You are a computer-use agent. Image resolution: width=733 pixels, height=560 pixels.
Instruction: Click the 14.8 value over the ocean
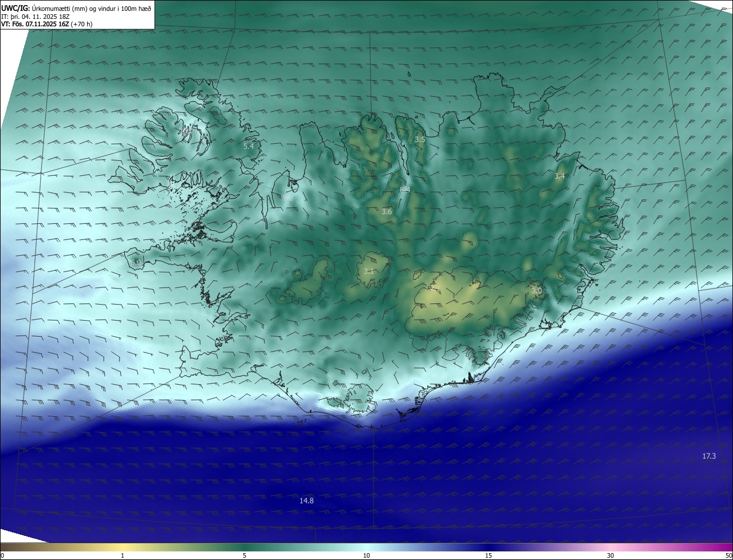point(306,500)
